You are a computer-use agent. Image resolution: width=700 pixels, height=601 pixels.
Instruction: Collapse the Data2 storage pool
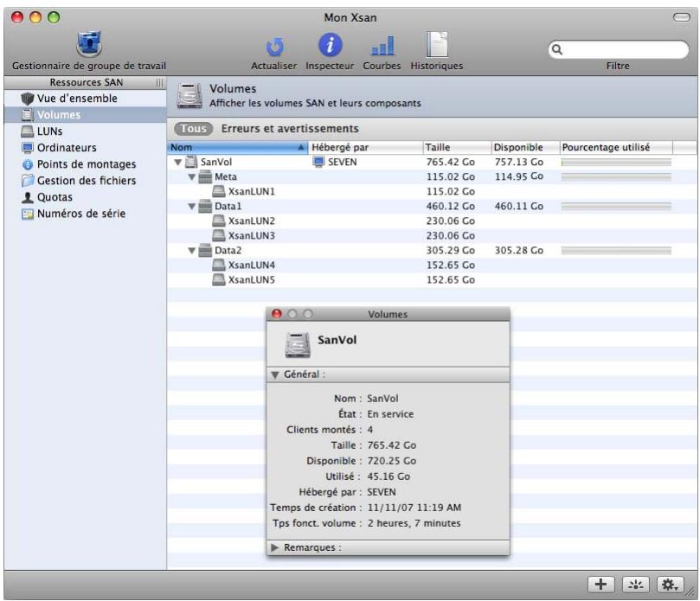click(x=192, y=251)
